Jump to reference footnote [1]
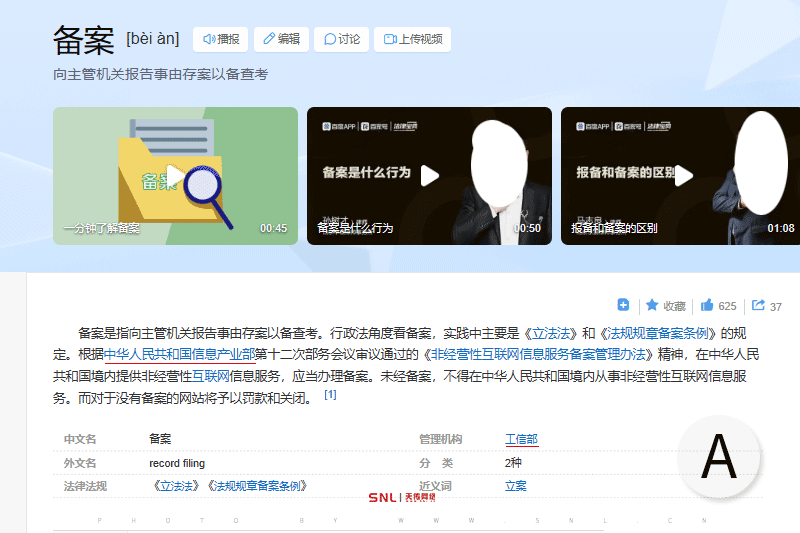This screenshot has width=800, height=533. coord(330,395)
